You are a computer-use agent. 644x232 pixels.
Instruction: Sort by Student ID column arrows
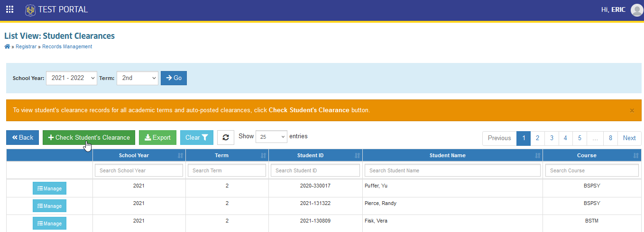click(x=357, y=155)
